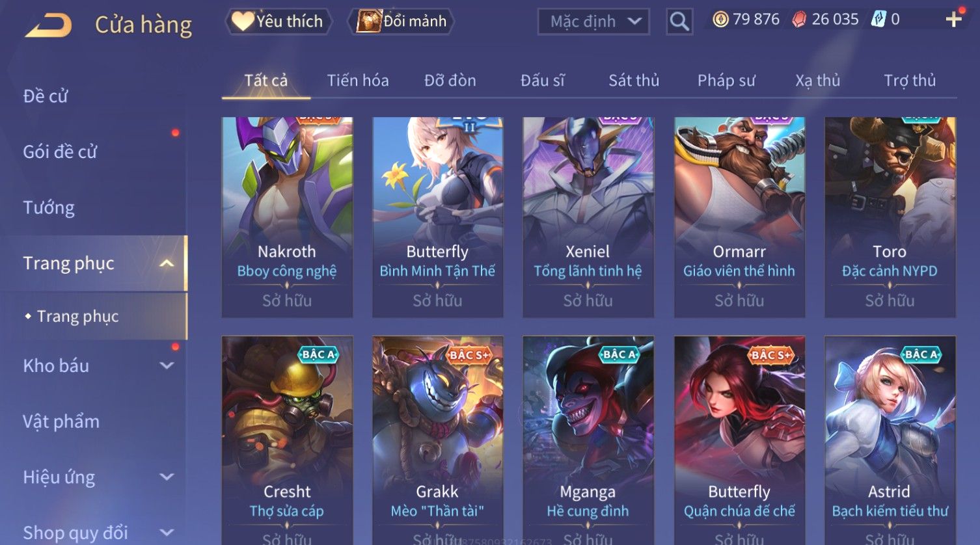The height and width of the screenshot is (545, 980).
Task: Expand the Kho báu sidebar section
Action: (167, 366)
